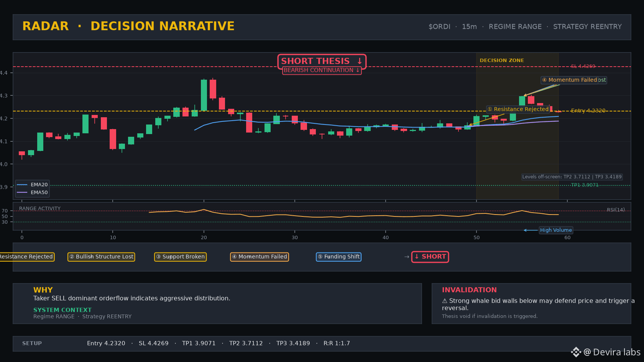The width and height of the screenshot is (644, 362).
Task: Select the Regime RANGE · Strategy REENTRY line
Action: click(x=82, y=316)
